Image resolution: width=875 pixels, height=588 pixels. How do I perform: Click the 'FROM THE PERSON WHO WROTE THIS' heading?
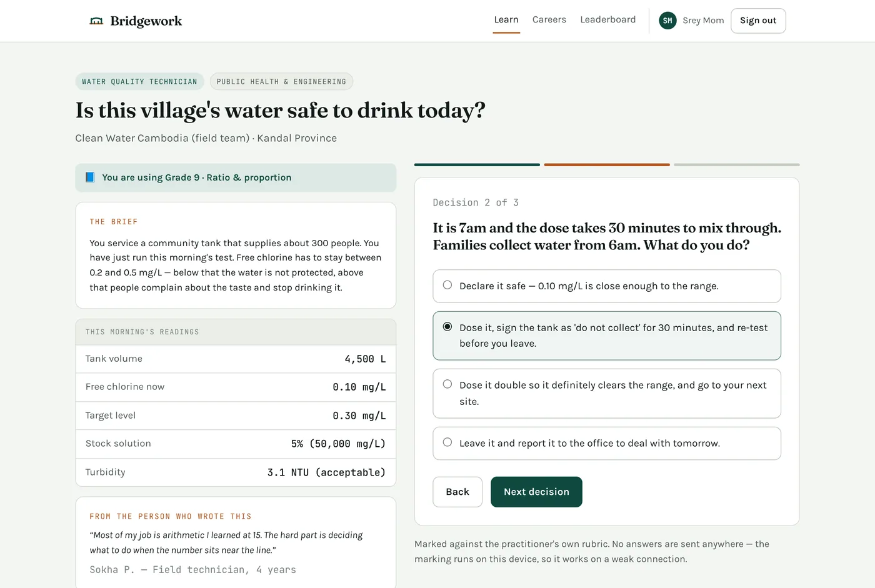(171, 517)
